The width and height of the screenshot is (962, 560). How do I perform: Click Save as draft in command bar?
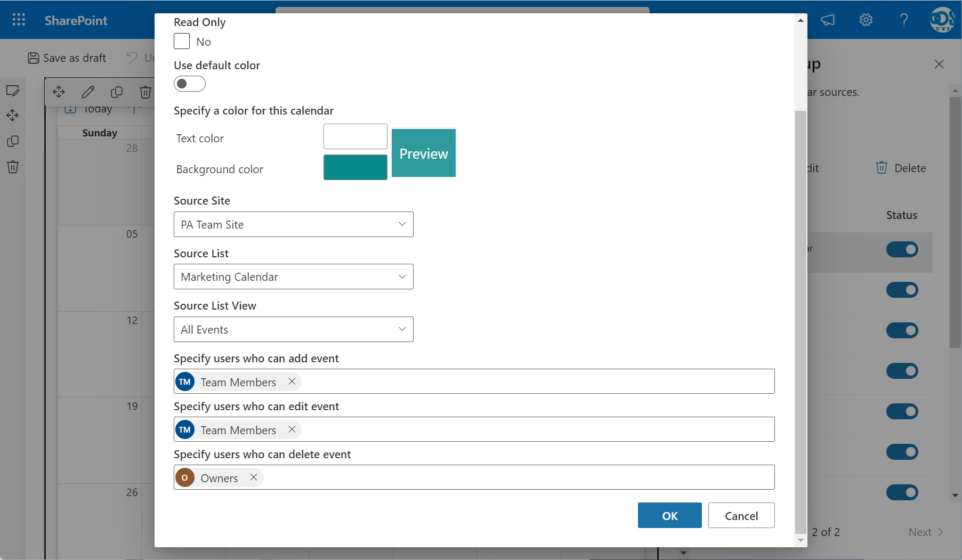click(x=67, y=58)
